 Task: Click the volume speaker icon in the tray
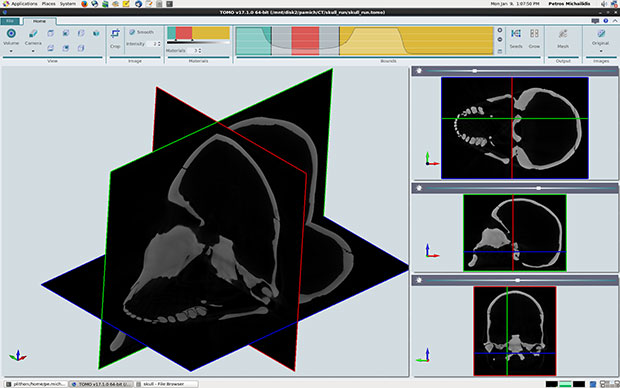(603, 4)
